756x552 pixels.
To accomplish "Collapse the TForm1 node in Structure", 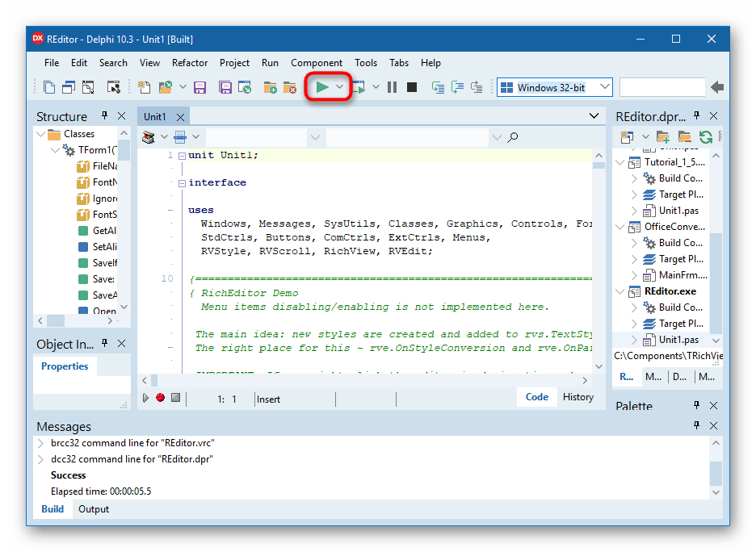I will click(x=56, y=150).
